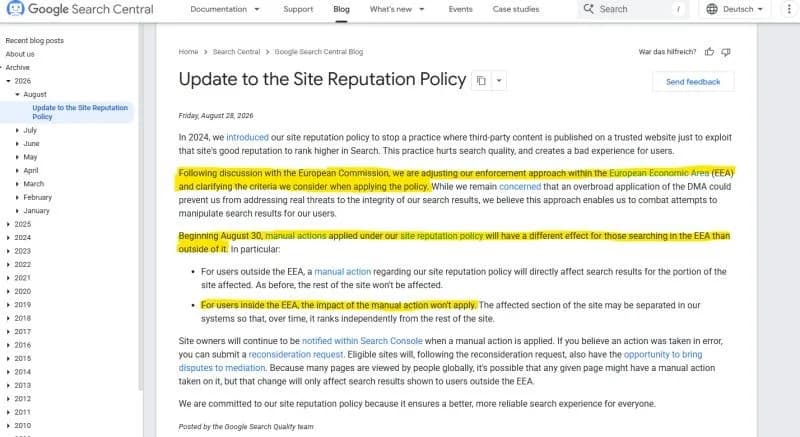The height and width of the screenshot is (437, 800).
Task: Expand the 2021 archive year
Action: pos(8,278)
